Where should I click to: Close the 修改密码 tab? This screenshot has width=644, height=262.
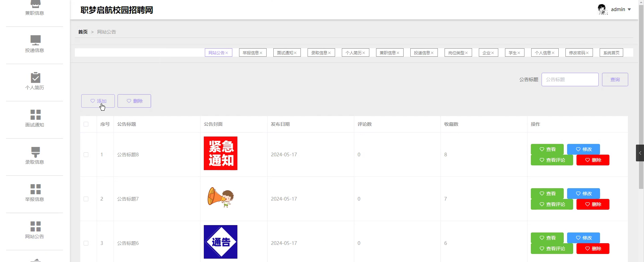[587, 53]
